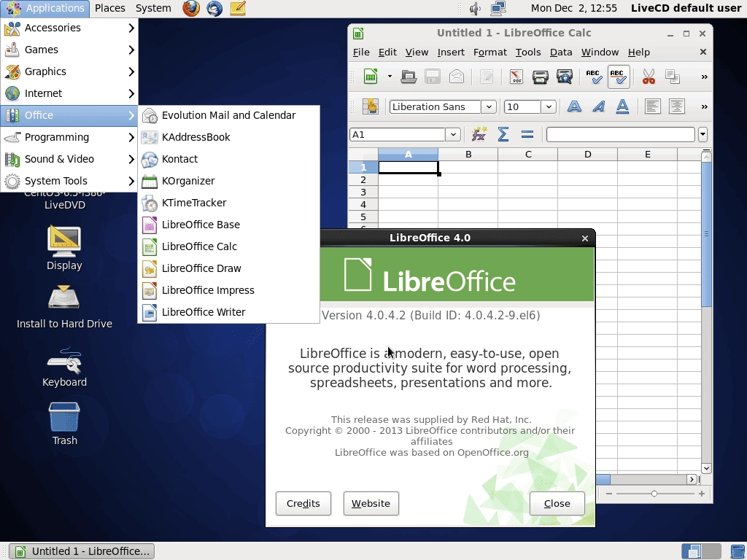
Task: Open the Keyboard desktop icon
Action: point(64,367)
